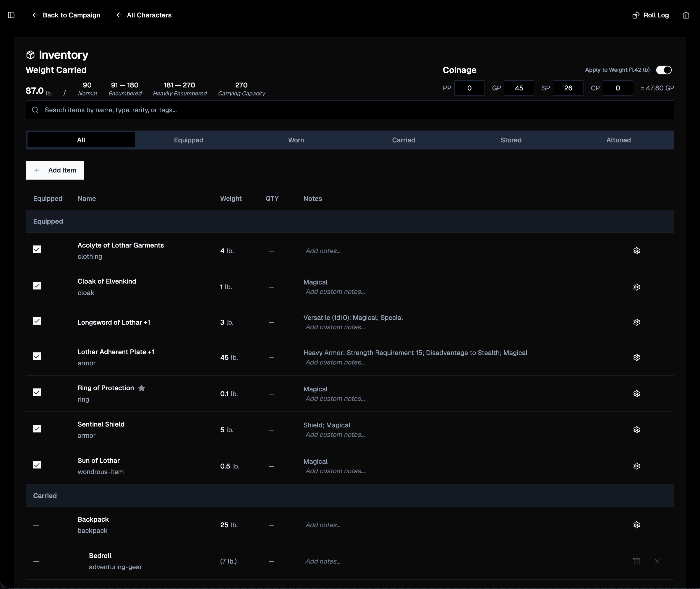Open settings gear for Acolyte of Lothar Garments
Image resolution: width=700 pixels, height=589 pixels.
point(636,251)
